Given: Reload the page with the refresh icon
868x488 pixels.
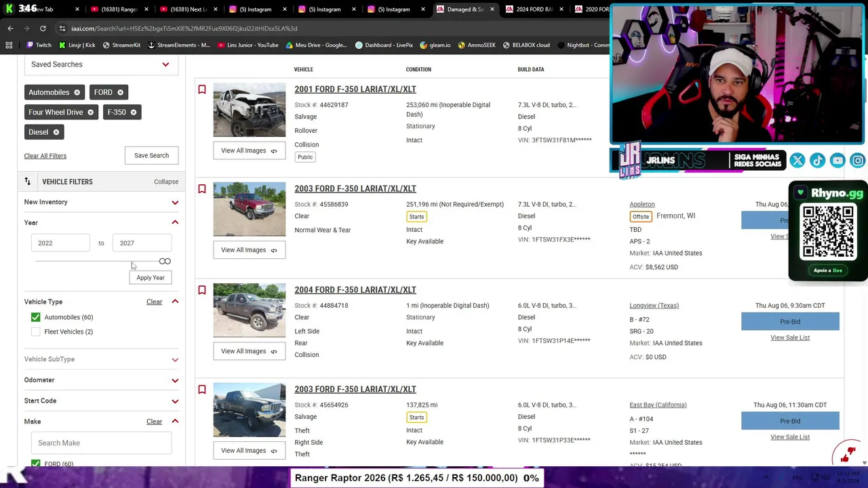Looking at the screenshot, I should pyautogui.click(x=43, y=28).
